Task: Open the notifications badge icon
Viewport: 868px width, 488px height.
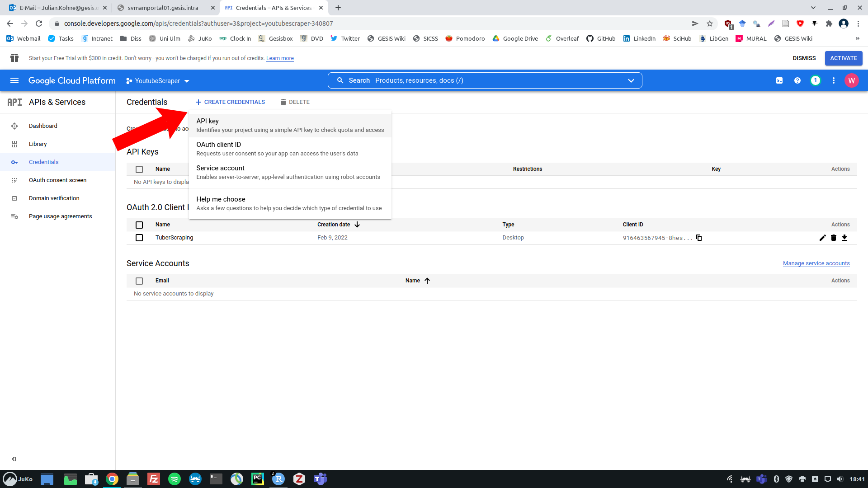Action: [x=815, y=80]
